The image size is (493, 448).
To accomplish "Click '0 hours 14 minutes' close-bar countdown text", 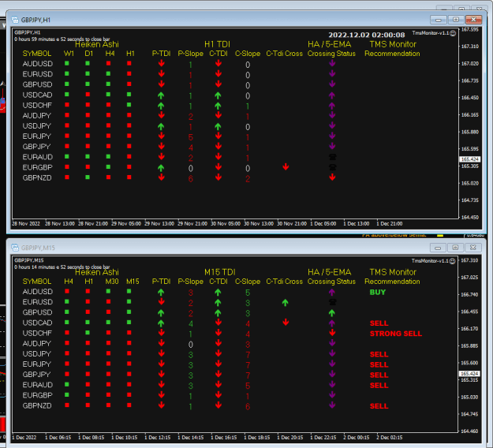I will coord(62,267).
